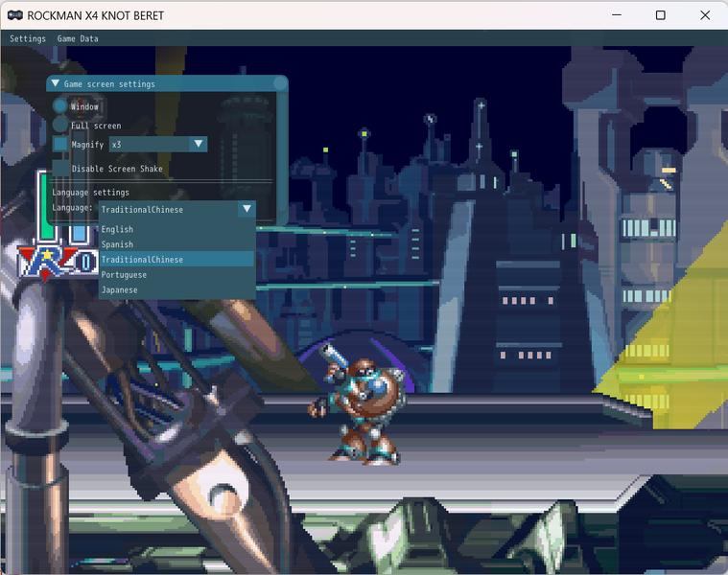
Task: Choose the highlighted TraditionalChinese list option
Action: tap(176, 259)
